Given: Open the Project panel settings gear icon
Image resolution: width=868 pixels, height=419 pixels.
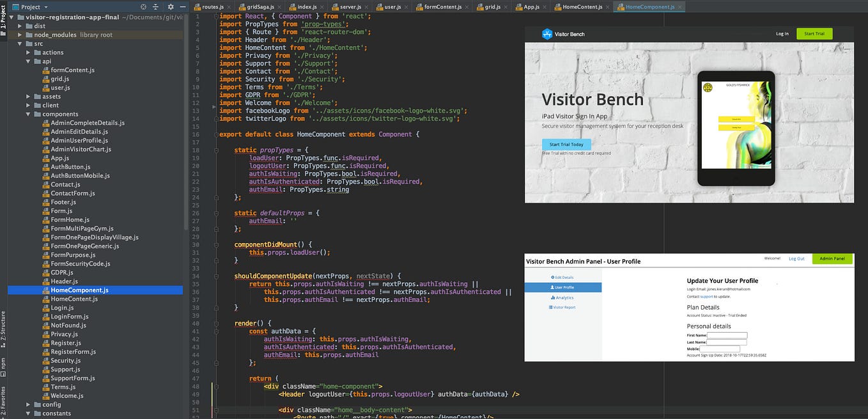Looking at the screenshot, I should pos(171,6).
